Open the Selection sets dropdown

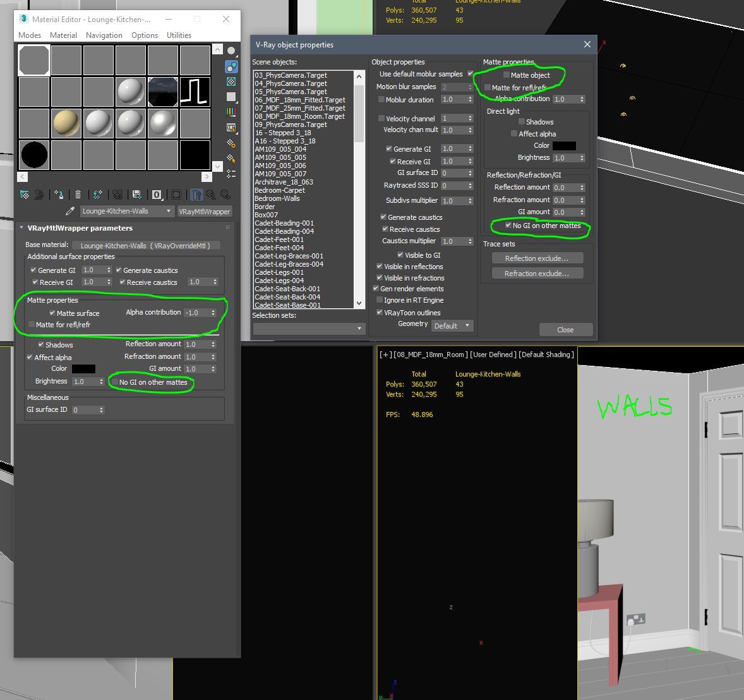coord(309,328)
